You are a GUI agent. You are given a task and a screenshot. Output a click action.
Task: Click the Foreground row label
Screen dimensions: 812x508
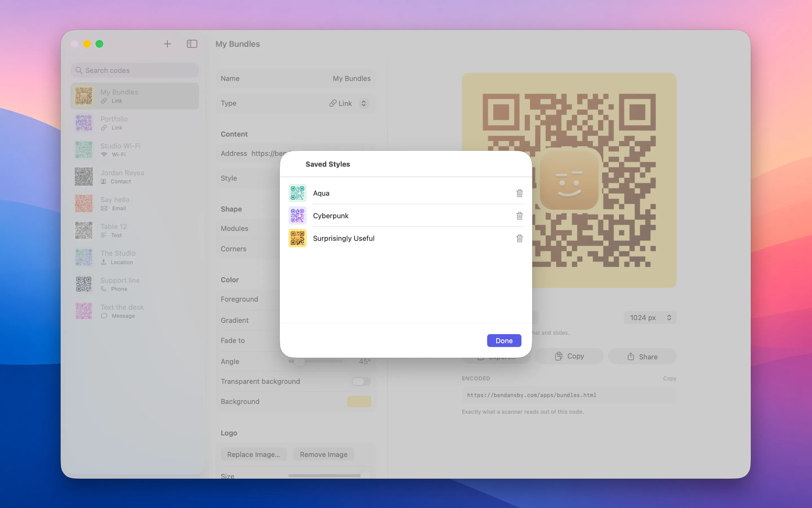click(x=239, y=299)
